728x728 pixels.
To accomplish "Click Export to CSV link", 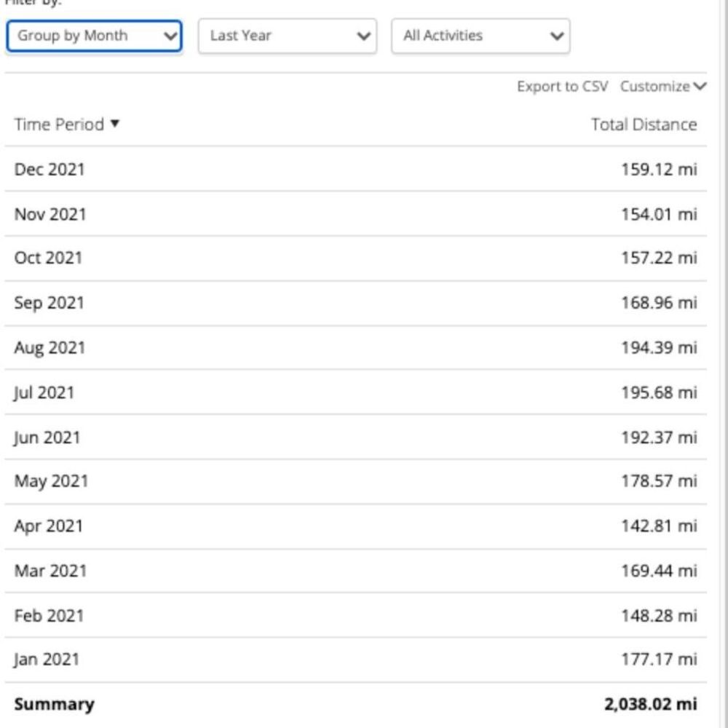I will (562, 87).
